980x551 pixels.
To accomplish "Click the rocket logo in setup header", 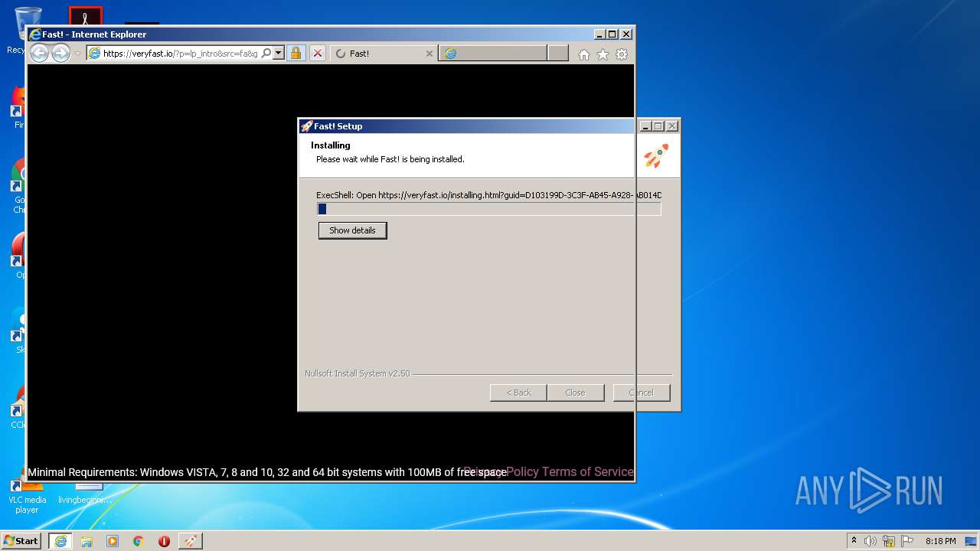I will pos(655,156).
